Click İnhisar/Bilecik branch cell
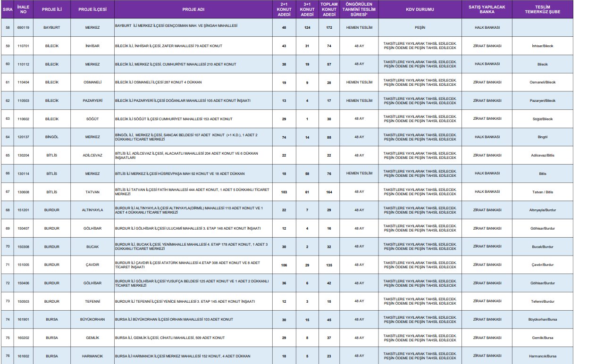The height and width of the screenshot is (364, 604). [543, 46]
